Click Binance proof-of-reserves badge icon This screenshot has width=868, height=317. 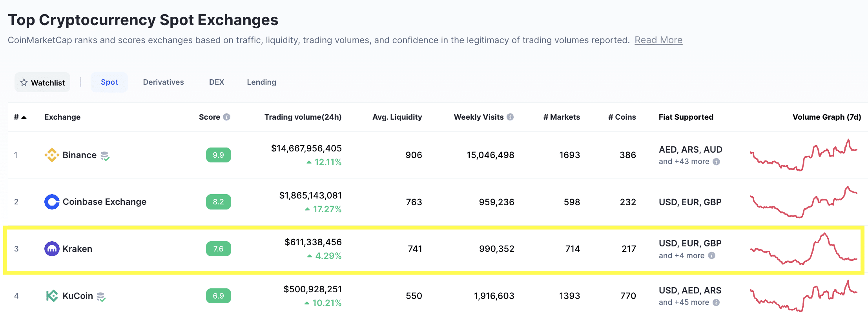(105, 156)
